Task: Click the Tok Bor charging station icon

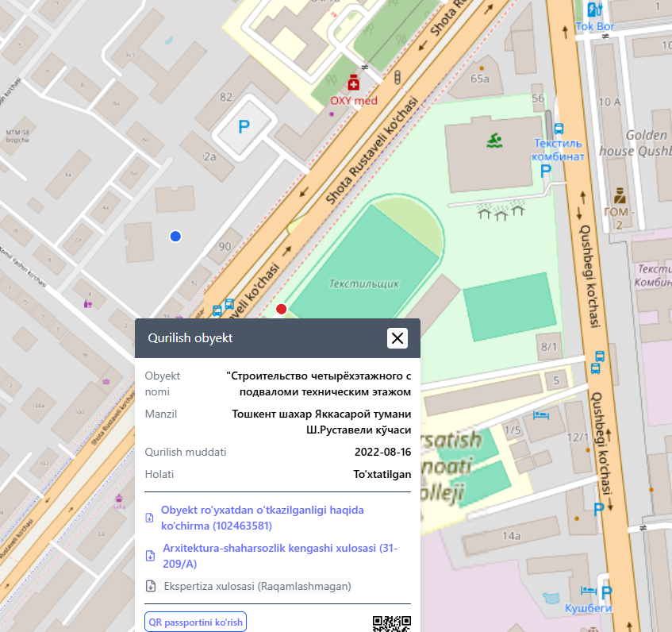Action: click(x=595, y=10)
